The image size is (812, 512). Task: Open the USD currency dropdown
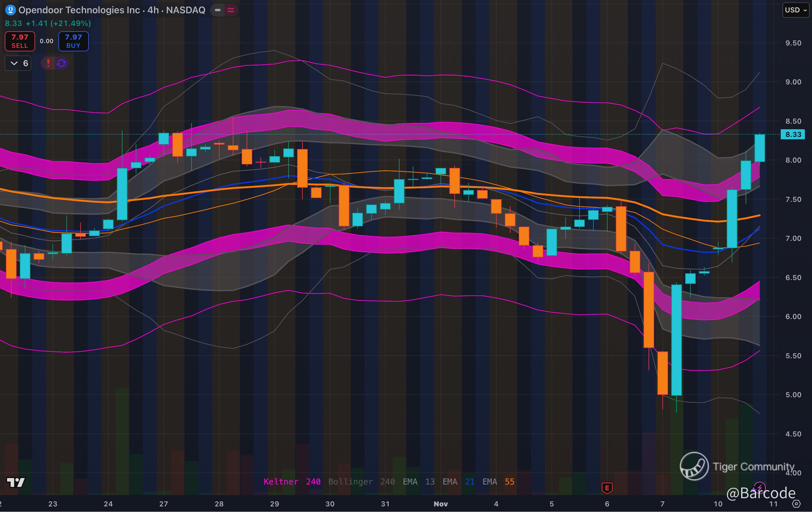tap(795, 10)
